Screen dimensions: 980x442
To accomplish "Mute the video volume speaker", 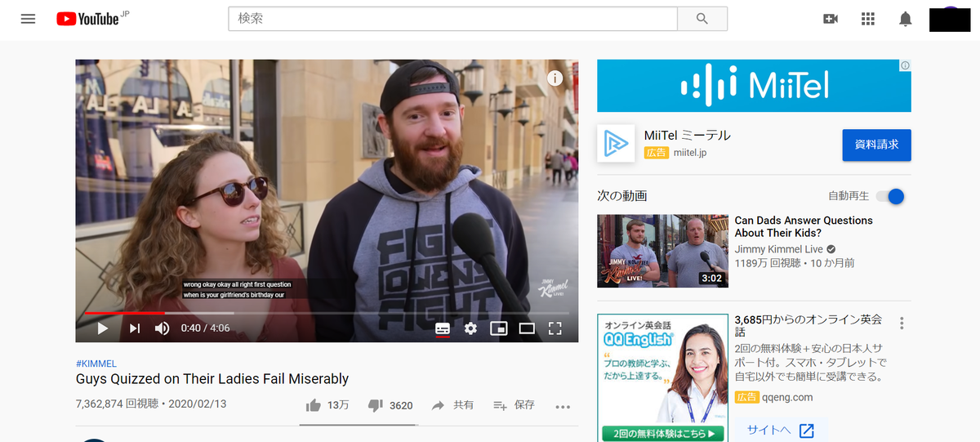I will tap(163, 328).
